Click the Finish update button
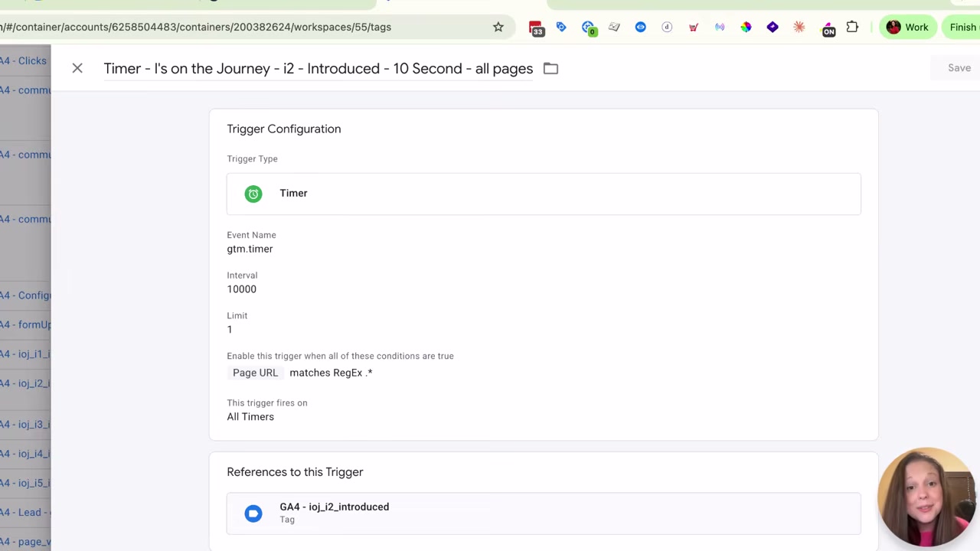 [962, 27]
